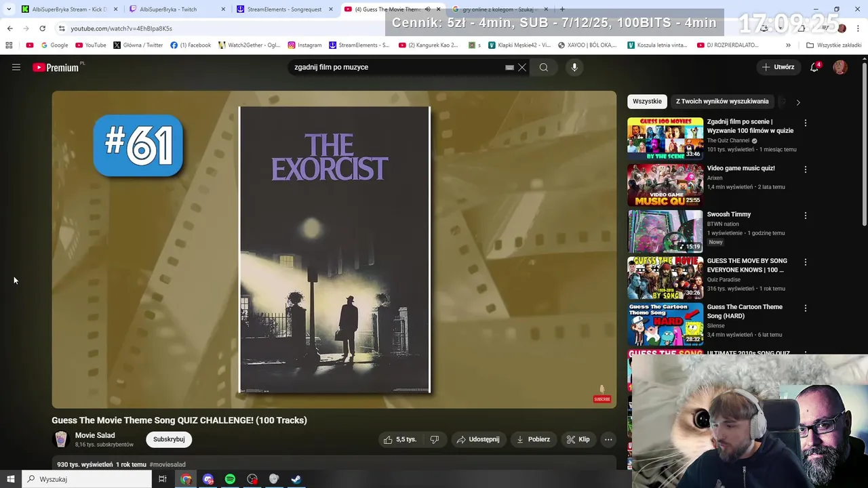Open Steam from the taskbar
The height and width of the screenshot is (488, 868).
pos(296,479)
